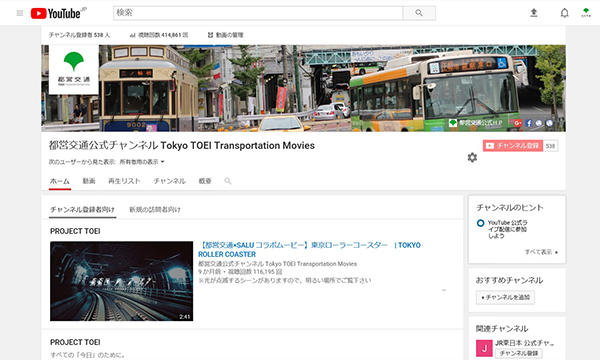Click the search magnifier button
This screenshot has height=360, width=600.
[419, 13]
